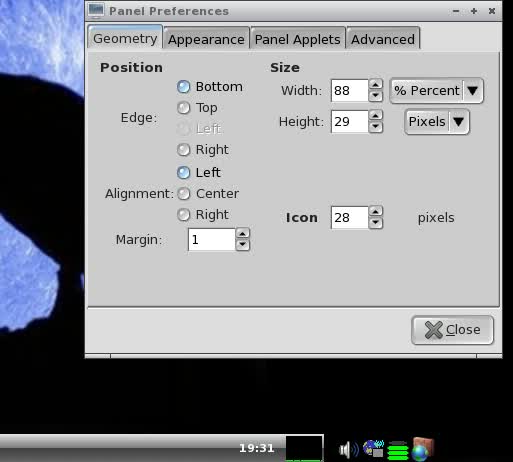The width and height of the screenshot is (513, 462).
Task: Open the Pixels height unit dropdown
Action: [x=437, y=122]
